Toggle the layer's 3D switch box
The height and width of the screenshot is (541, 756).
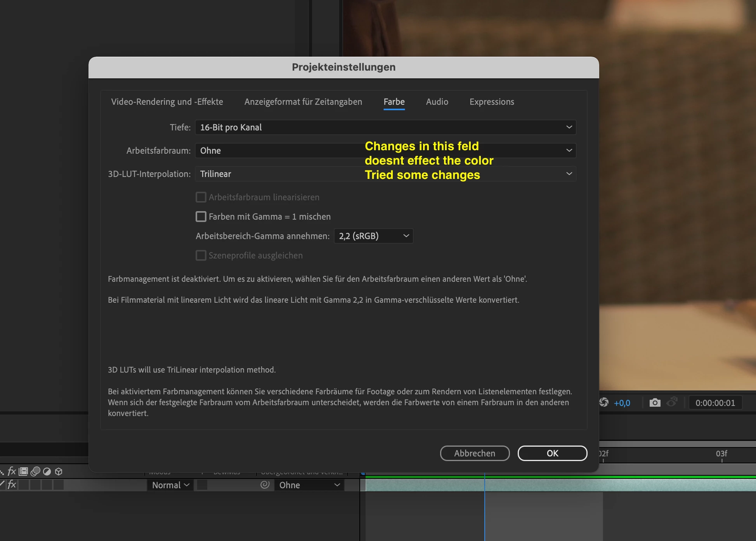(x=59, y=485)
